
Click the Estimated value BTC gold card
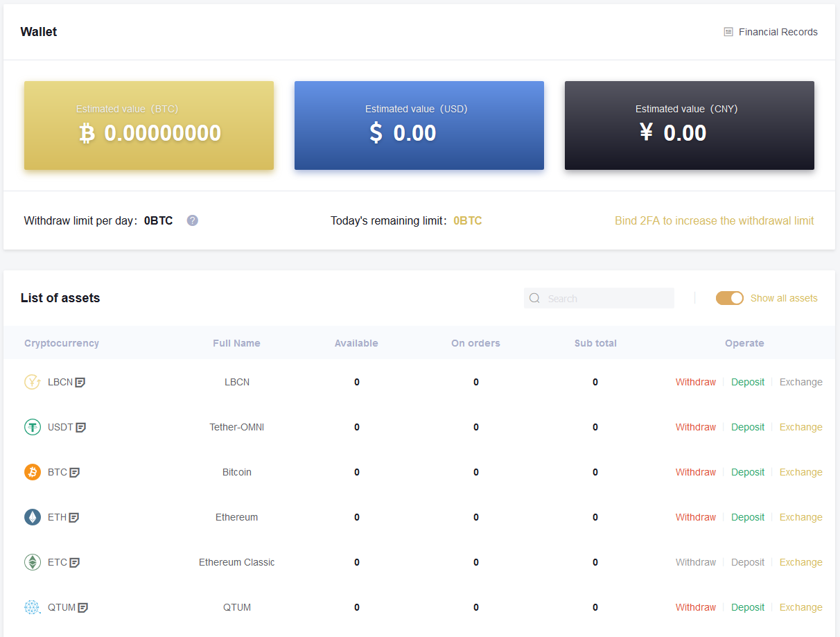149,125
